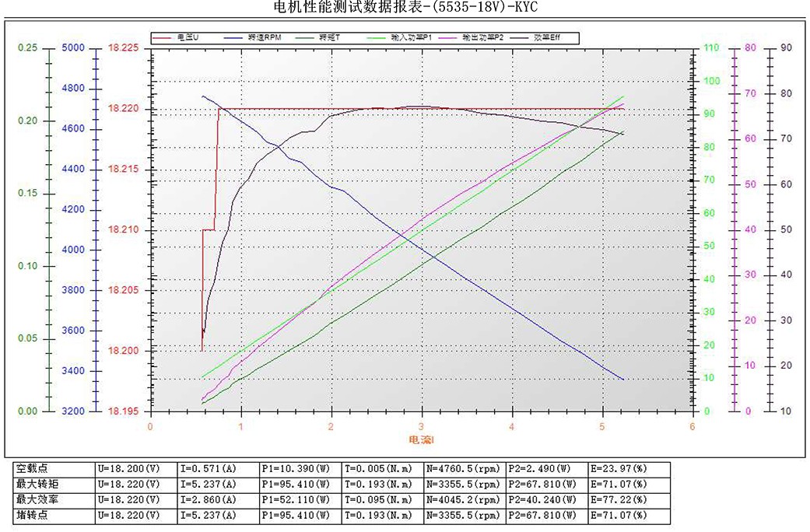The image size is (810, 532).
Task: Click the 电流I x-axis label
Action: coord(421,440)
